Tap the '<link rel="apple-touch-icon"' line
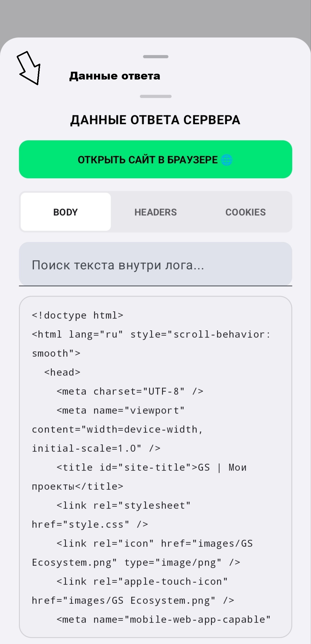 point(142,582)
